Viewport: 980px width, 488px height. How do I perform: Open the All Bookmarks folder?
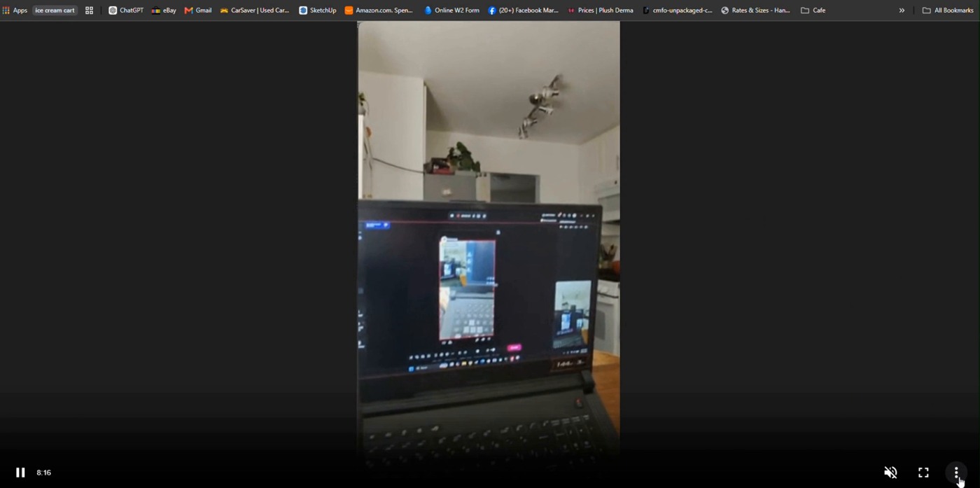click(x=948, y=11)
